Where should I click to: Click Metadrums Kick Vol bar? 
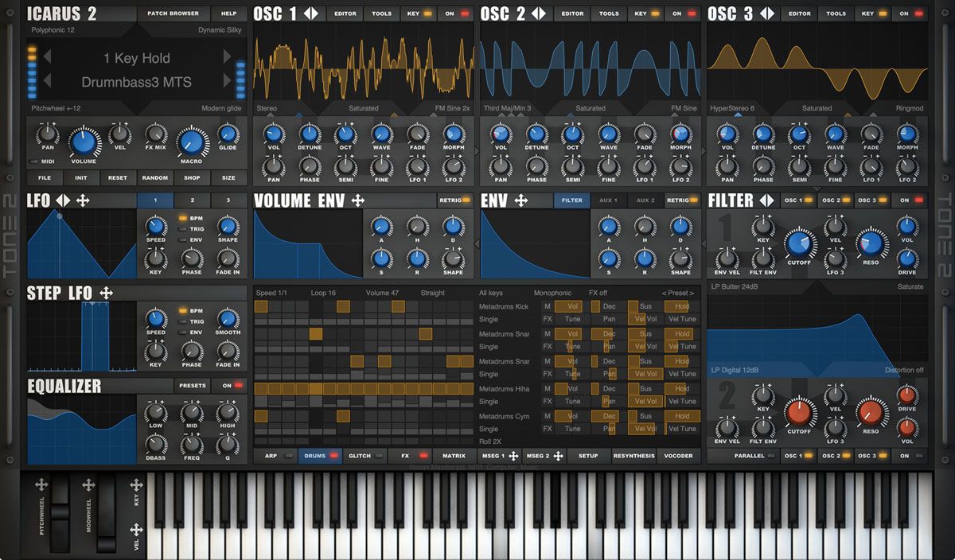point(568,306)
